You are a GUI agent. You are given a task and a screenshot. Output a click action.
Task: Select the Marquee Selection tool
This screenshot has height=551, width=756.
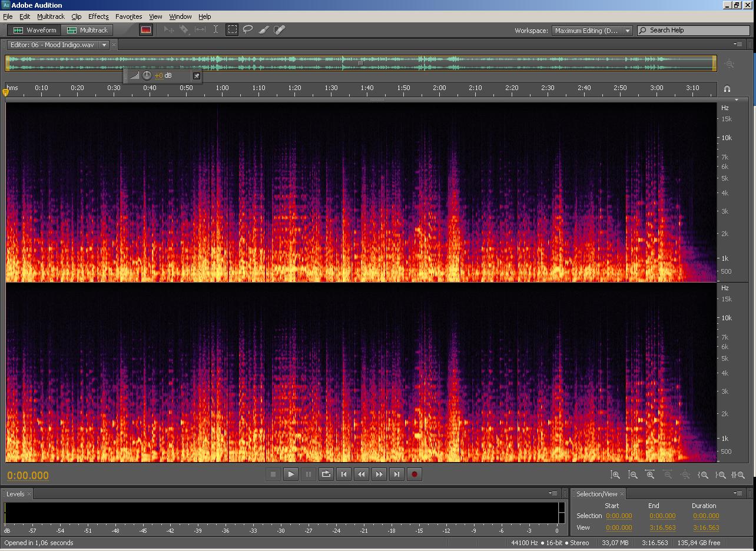232,29
